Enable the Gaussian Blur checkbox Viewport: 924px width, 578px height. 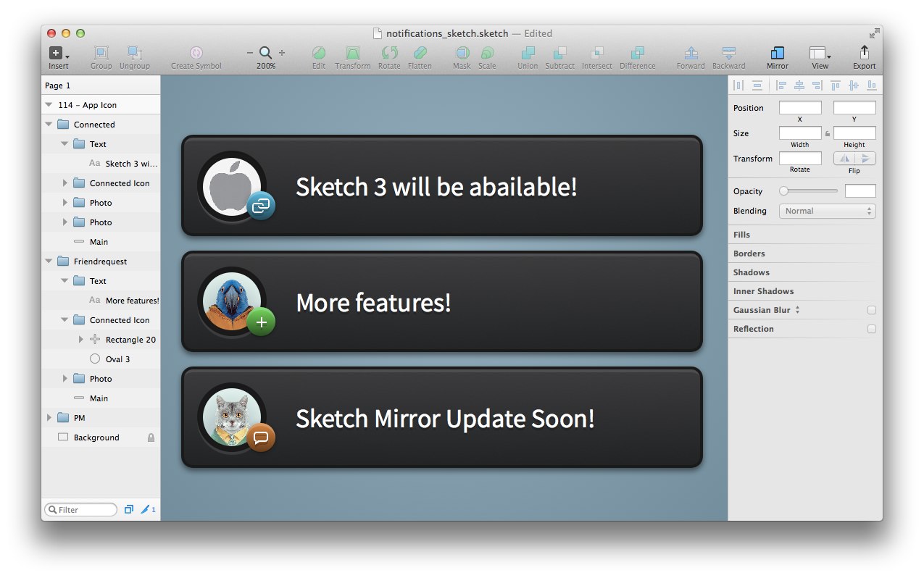point(872,310)
